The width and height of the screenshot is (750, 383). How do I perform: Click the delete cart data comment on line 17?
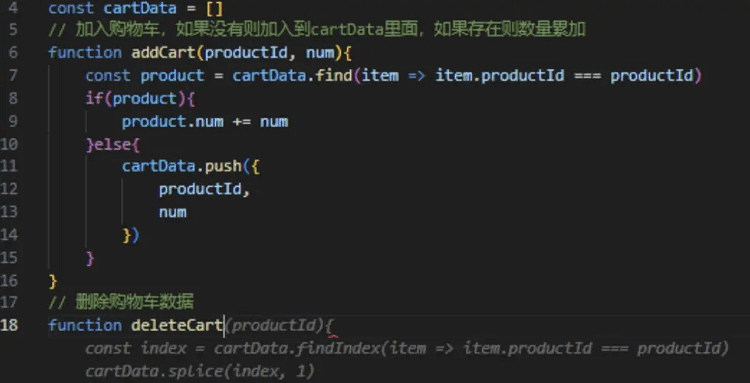(x=121, y=302)
